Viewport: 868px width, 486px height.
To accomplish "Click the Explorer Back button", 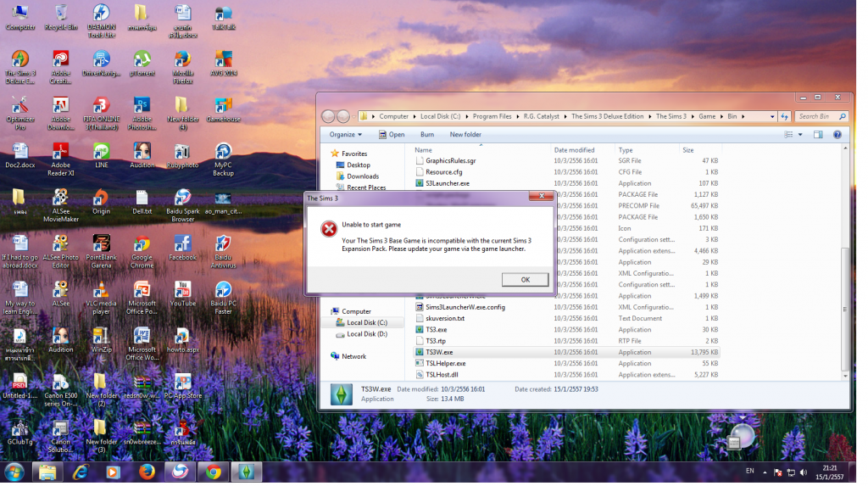I will point(328,116).
